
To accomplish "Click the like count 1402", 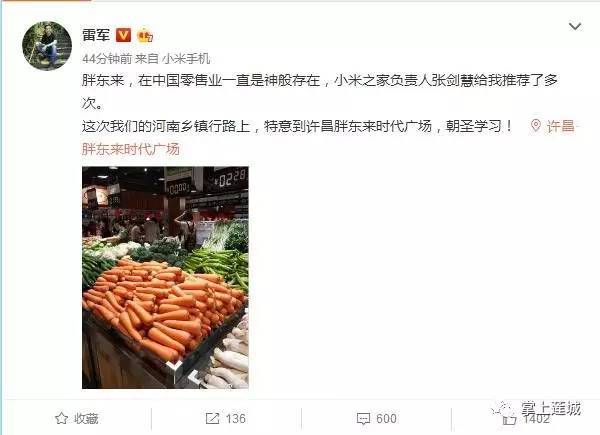I will coord(536,419).
